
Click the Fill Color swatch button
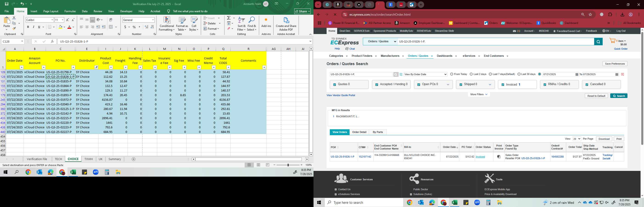click(60, 27)
